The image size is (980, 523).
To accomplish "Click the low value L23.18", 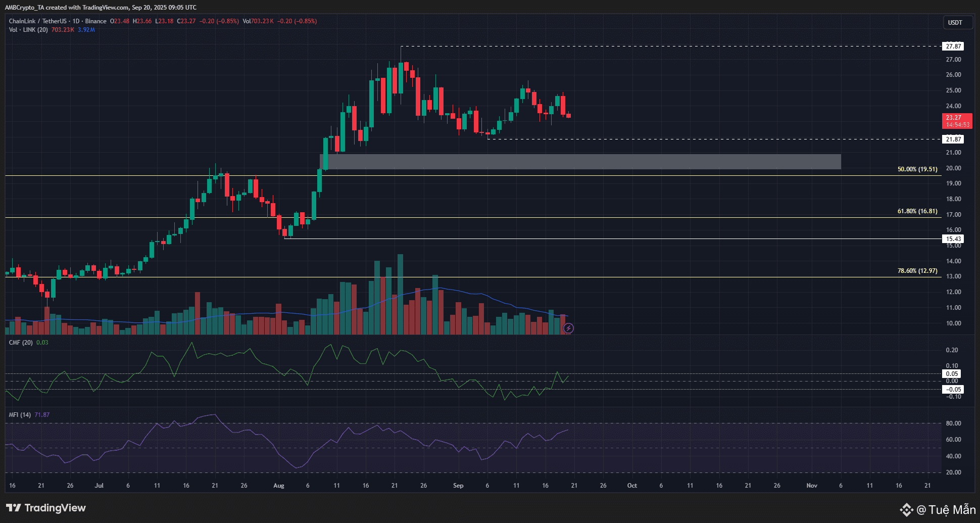I will tap(164, 21).
